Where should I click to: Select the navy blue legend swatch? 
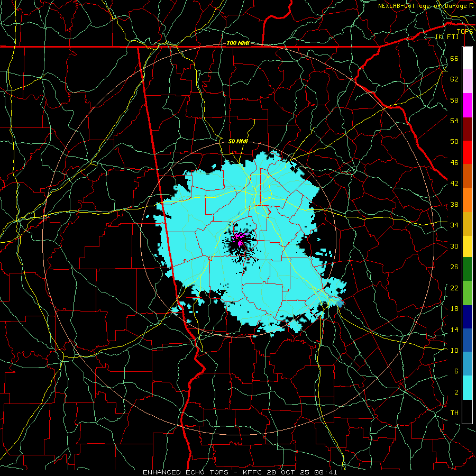pyautogui.click(x=467, y=317)
